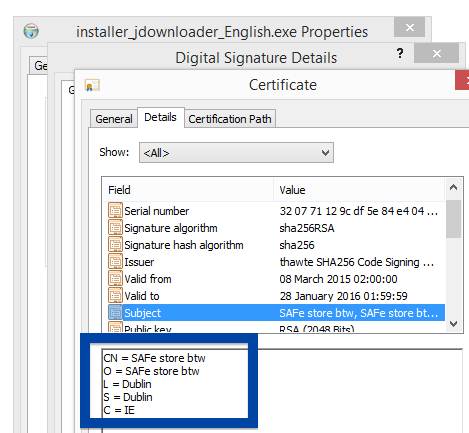Click the Value column header

pyautogui.click(x=359, y=190)
